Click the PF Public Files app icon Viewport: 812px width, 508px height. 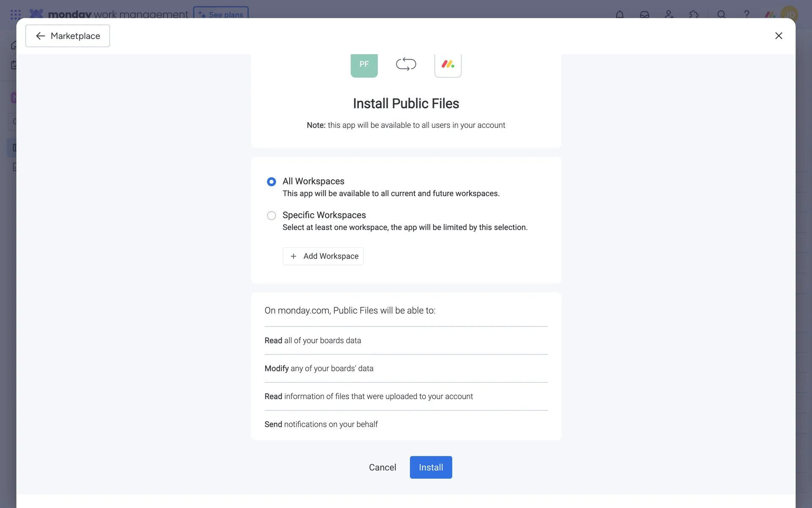[364, 65]
